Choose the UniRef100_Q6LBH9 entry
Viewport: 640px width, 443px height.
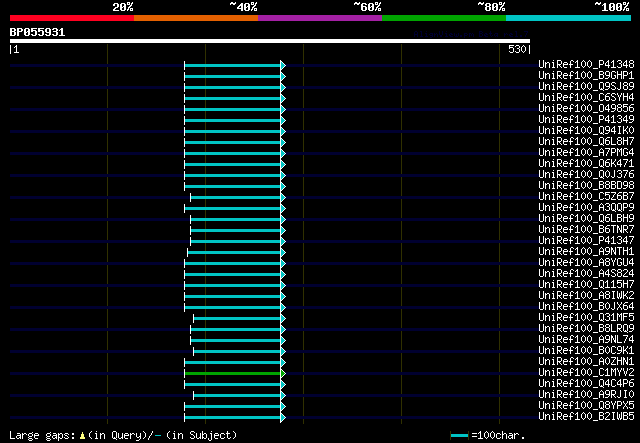pos(586,218)
